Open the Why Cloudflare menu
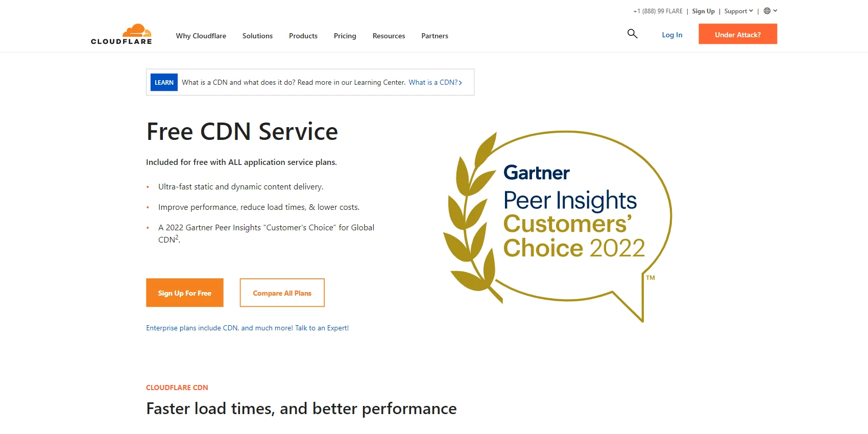Image resolution: width=868 pixels, height=434 pixels. coord(201,36)
